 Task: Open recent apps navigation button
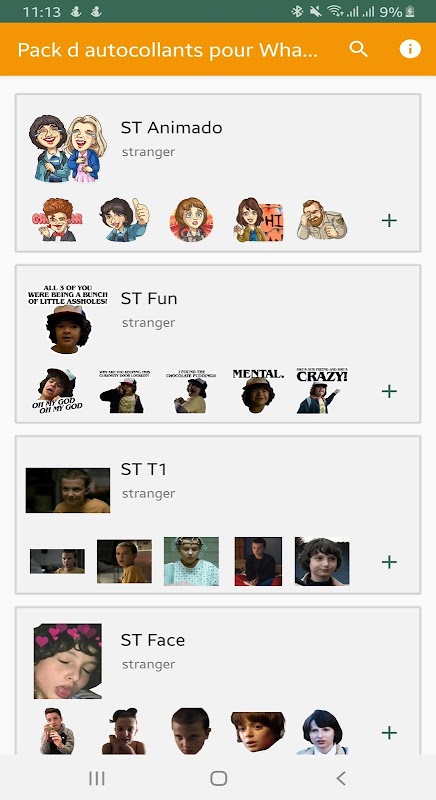pos(96,778)
